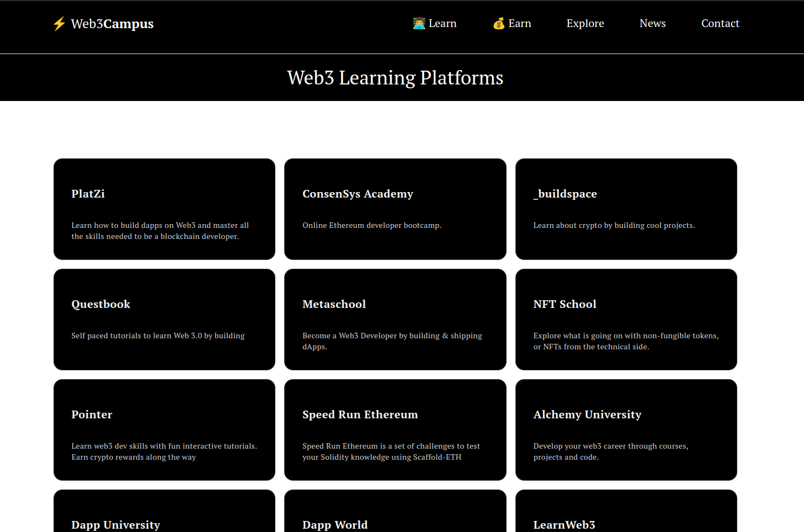Click 'Explore what is going on with non-fungible tokens' text
Viewport: 804px width, 532px height.
coord(626,341)
